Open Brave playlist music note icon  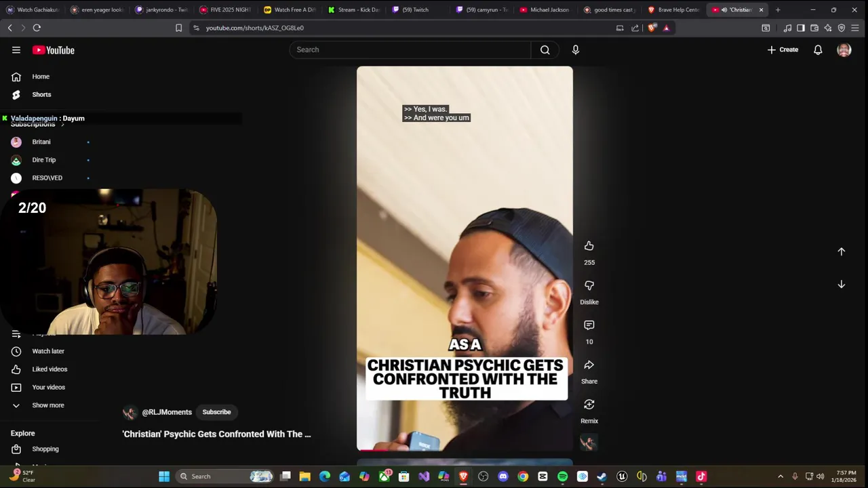[x=787, y=28]
